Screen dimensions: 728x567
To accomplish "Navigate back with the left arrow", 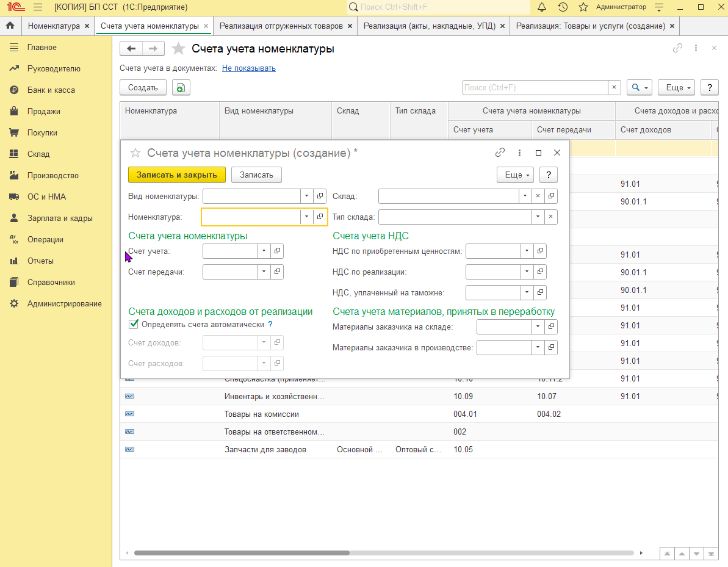I will (131, 48).
